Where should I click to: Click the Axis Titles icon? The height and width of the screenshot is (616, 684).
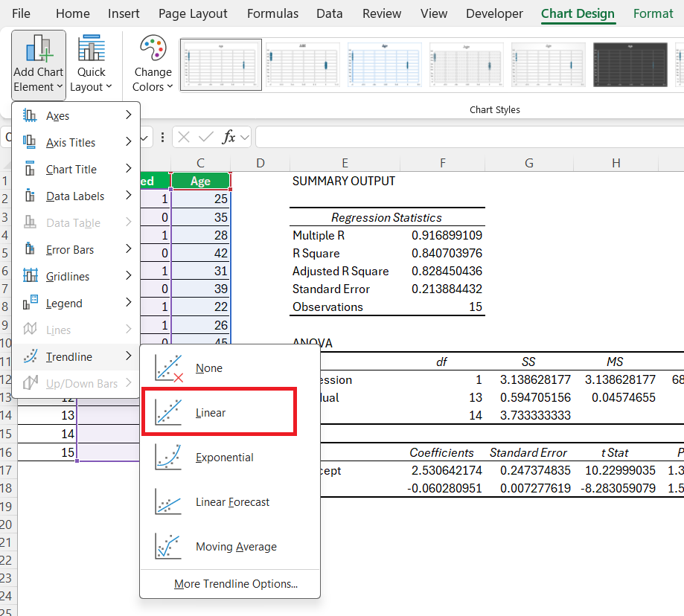point(30,142)
